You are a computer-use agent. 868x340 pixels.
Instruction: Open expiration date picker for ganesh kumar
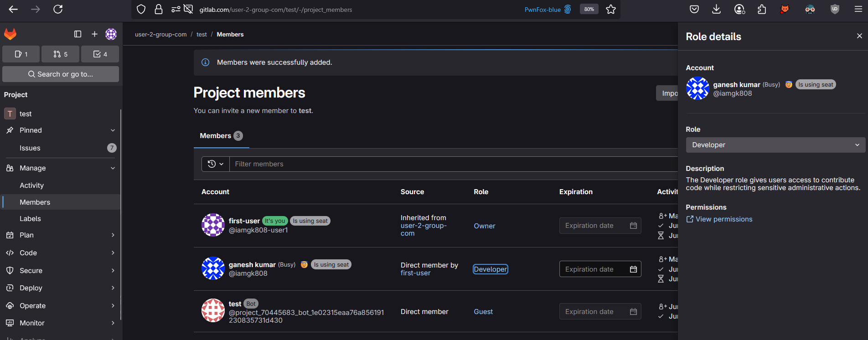tap(633, 269)
